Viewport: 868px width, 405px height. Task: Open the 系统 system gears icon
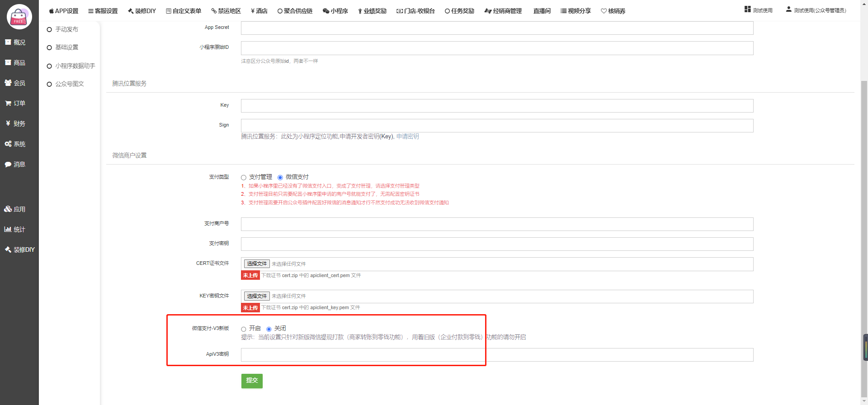click(8, 144)
